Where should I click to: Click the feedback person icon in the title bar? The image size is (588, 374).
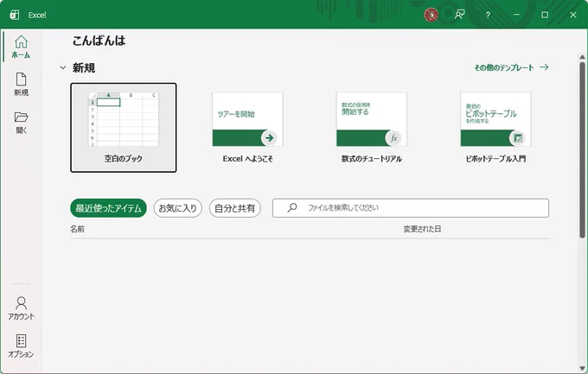[x=459, y=15]
